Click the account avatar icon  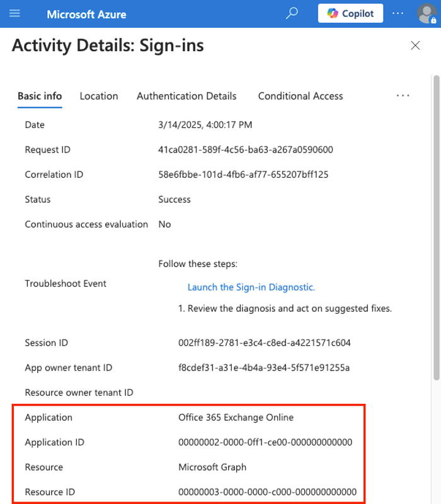click(427, 13)
